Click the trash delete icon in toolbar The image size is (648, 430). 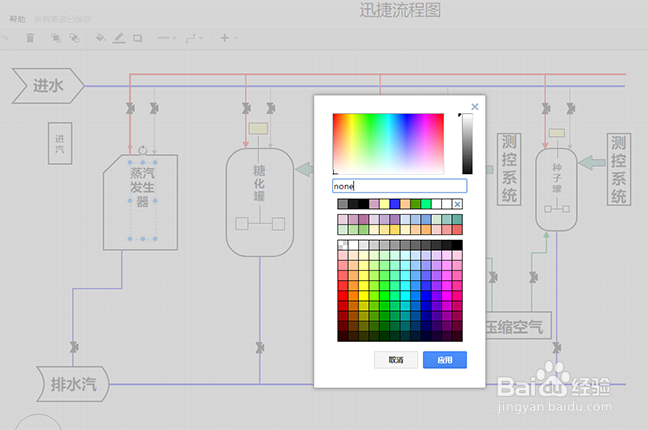click(30, 38)
